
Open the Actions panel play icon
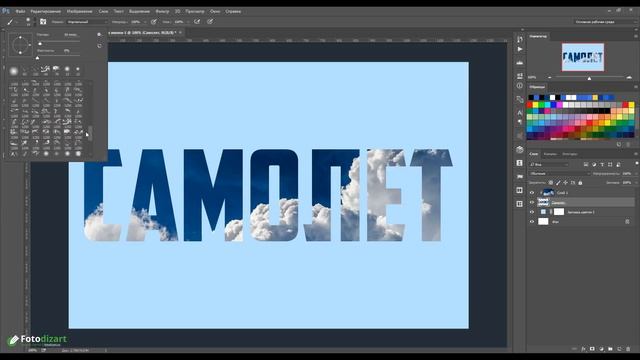(x=520, y=49)
